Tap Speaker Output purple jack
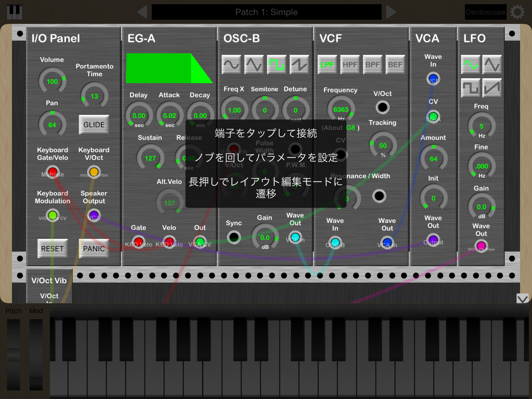532x399 pixels. point(94,215)
